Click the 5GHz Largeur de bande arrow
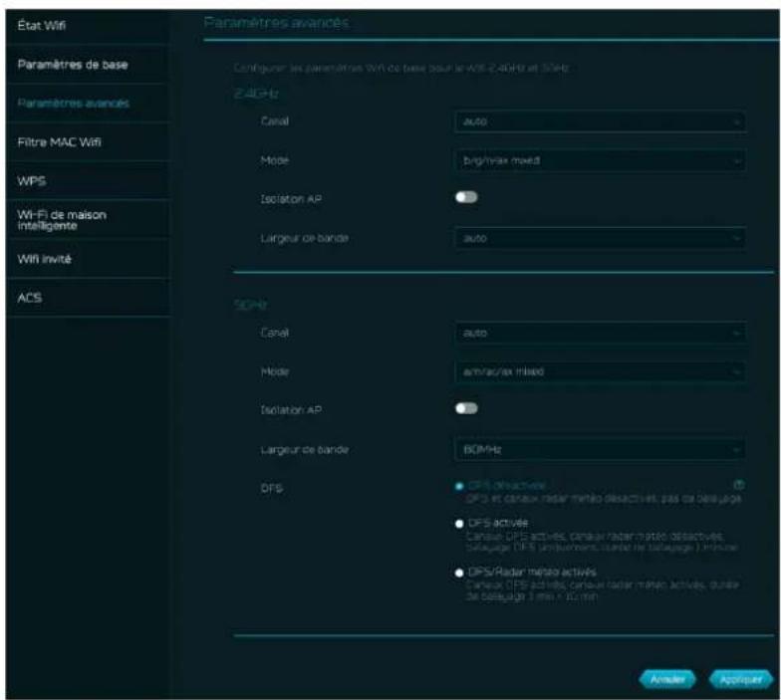 [x=736, y=450]
